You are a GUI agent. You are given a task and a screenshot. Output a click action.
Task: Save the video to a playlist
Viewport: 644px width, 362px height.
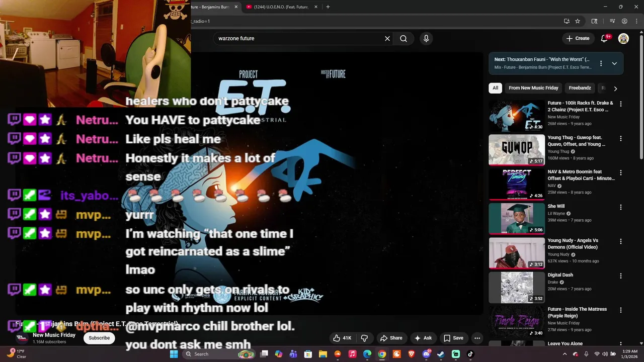click(453, 338)
